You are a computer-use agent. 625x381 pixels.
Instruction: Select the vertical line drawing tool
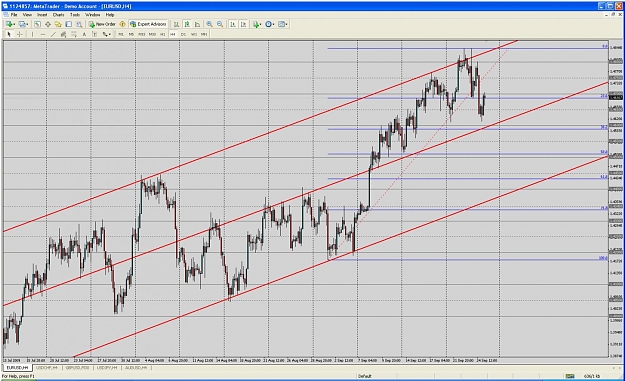point(32,34)
